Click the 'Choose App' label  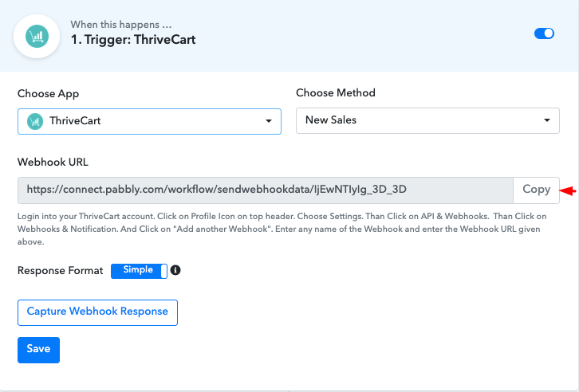click(48, 94)
